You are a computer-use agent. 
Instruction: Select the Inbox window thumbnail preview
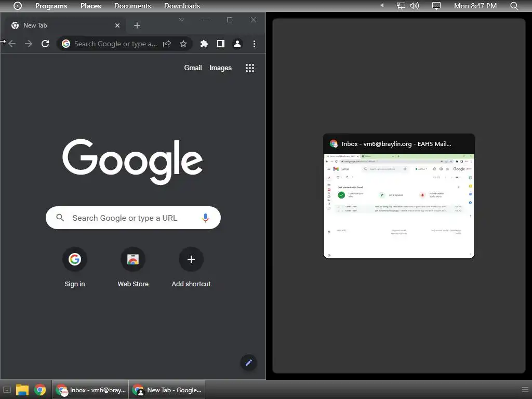[399, 196]
